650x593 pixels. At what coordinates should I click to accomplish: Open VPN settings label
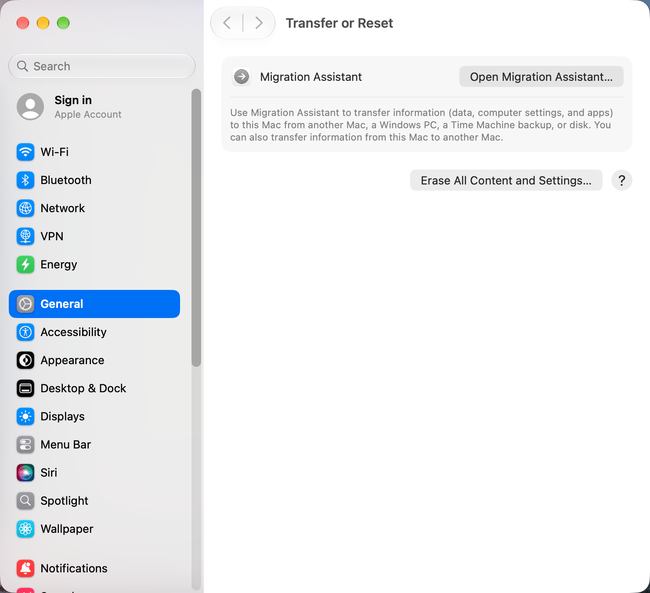coord(52,236)
